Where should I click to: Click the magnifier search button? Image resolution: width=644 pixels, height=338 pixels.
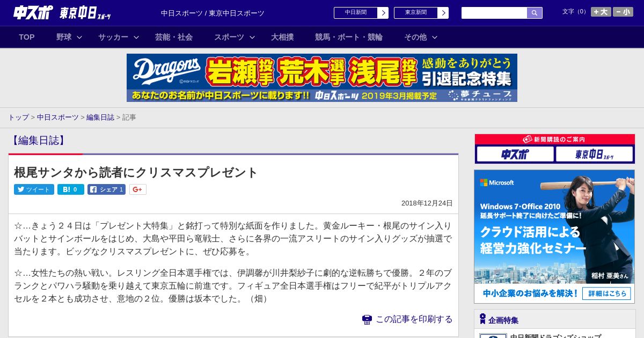coord(535,13)
